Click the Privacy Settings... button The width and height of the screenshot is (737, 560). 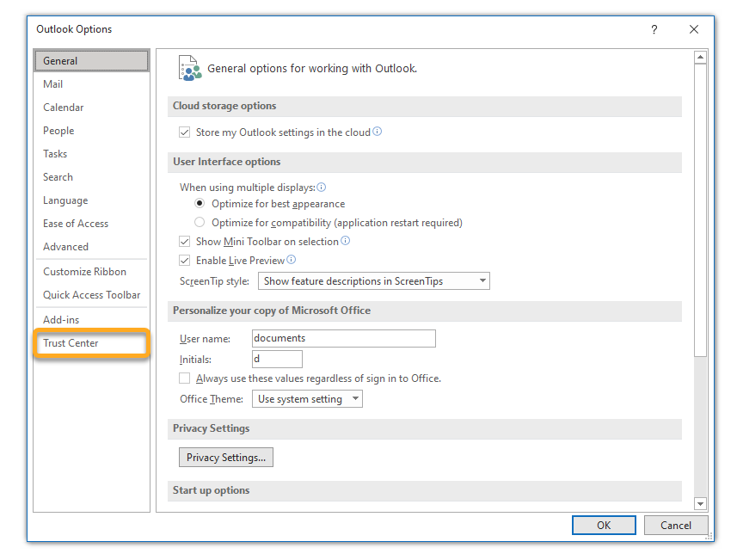click(226, 457)
